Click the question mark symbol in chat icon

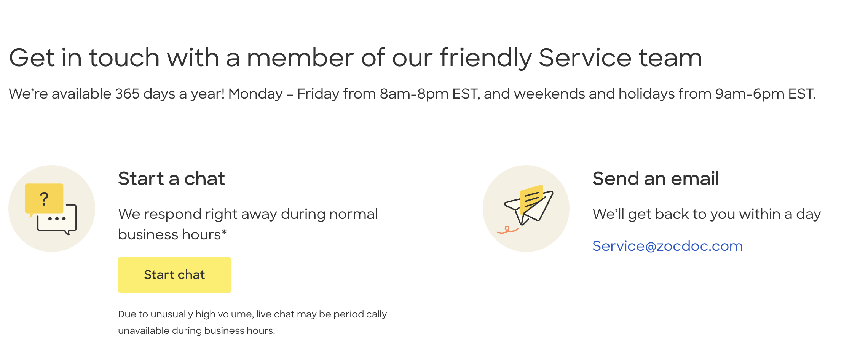[44, 199]
